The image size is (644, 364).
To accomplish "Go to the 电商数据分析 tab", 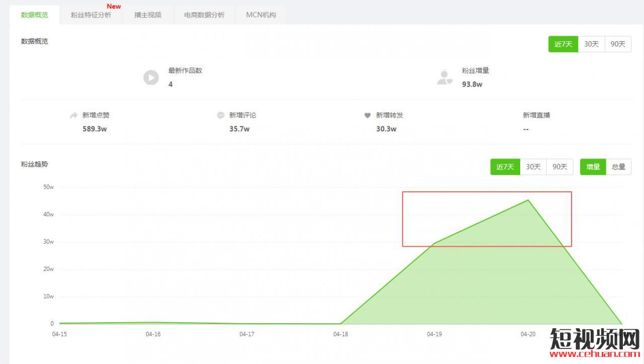I will [x=204, y=15].
